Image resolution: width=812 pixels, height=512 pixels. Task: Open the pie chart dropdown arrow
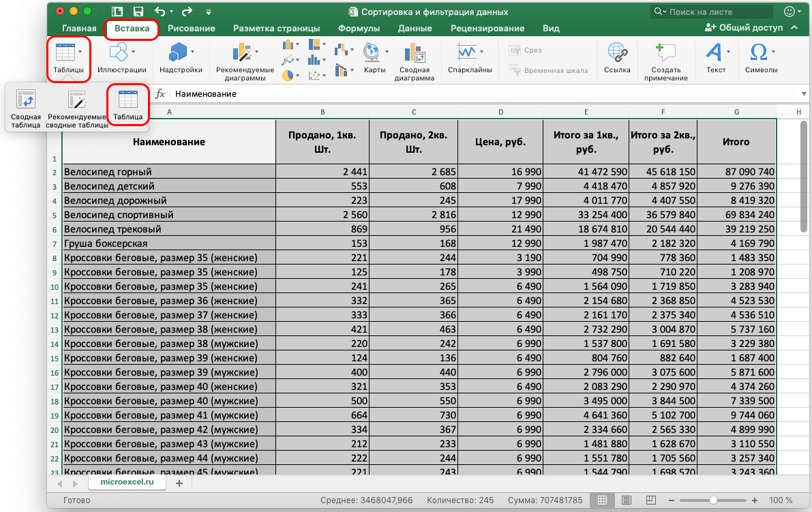(x=298, y=76)
